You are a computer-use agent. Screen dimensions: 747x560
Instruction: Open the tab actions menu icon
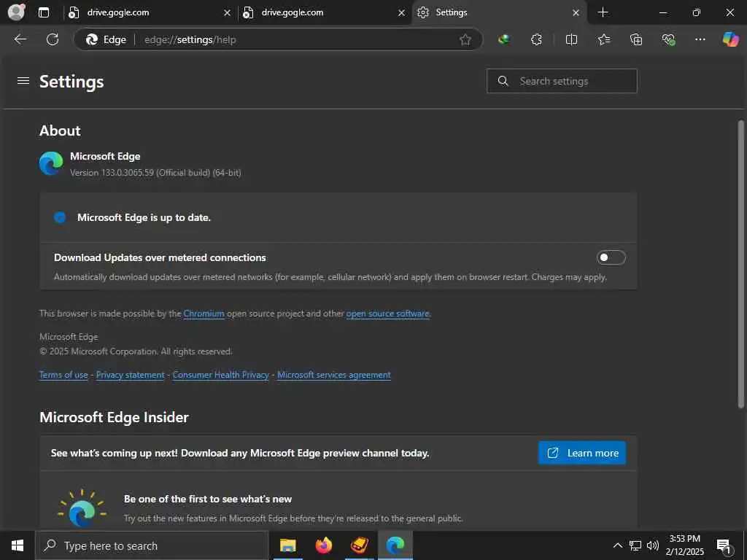[x=44, y=12]
